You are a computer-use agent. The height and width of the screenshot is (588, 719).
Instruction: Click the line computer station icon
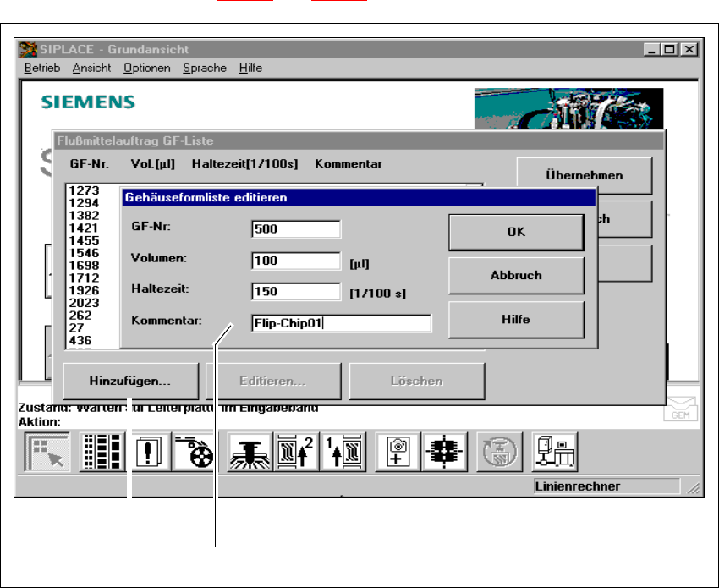click(x=555, y=451)
